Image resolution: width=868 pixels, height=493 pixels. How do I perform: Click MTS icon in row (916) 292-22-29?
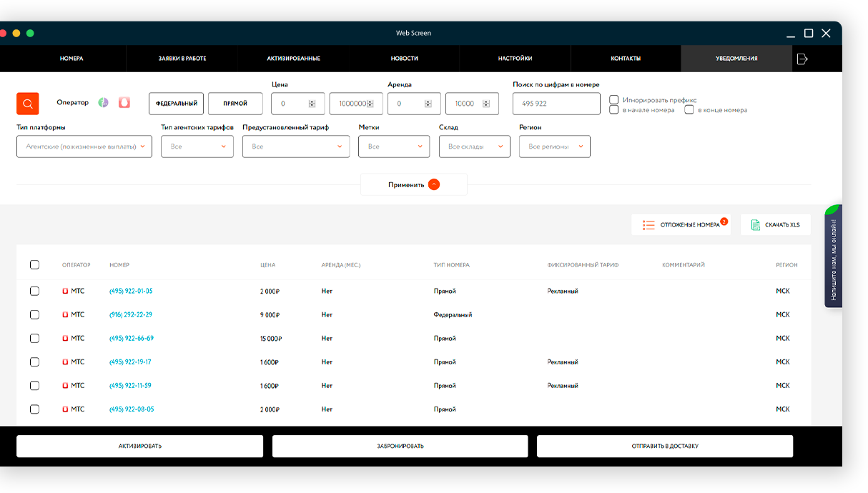(65, 315)
